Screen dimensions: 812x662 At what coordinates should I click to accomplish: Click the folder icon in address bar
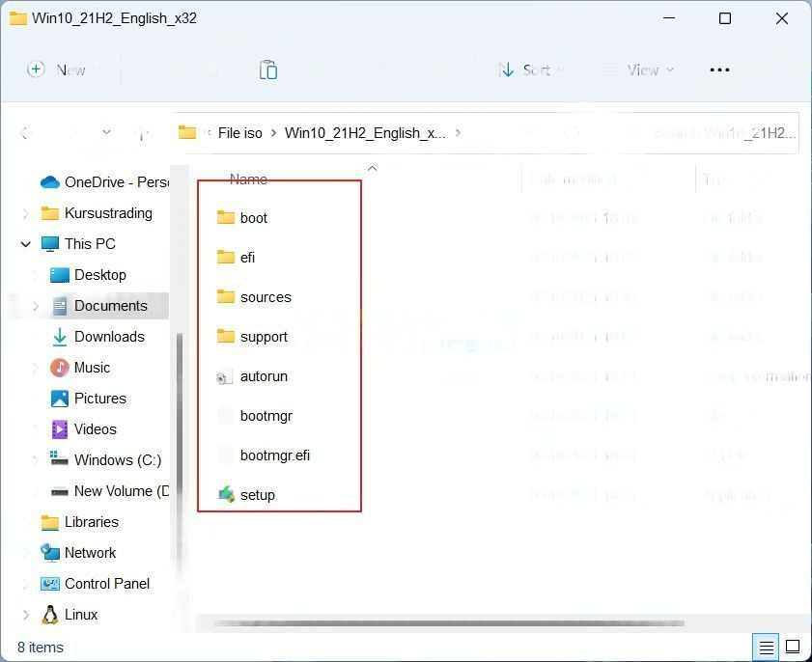pos(187,133)
